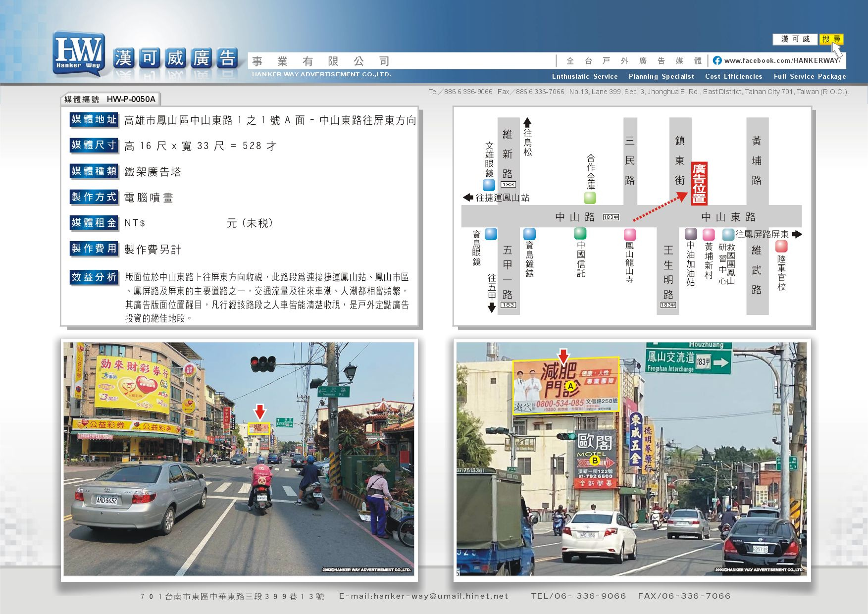Click the teal 救國團 map marker

[x=728, y=234]
